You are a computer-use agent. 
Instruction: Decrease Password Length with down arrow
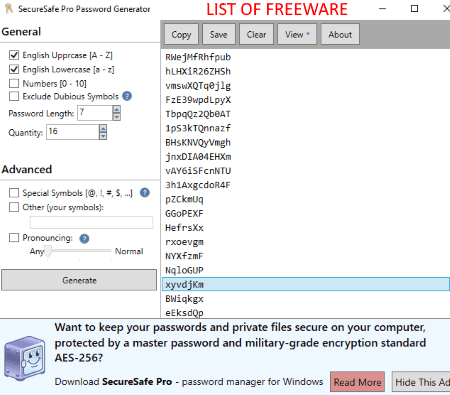coord(116,117)
